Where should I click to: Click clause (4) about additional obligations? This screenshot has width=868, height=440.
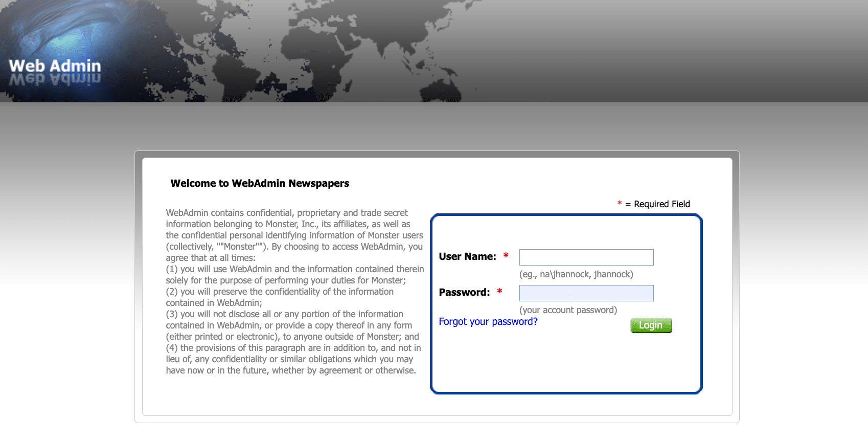click(x=293, y=359)
